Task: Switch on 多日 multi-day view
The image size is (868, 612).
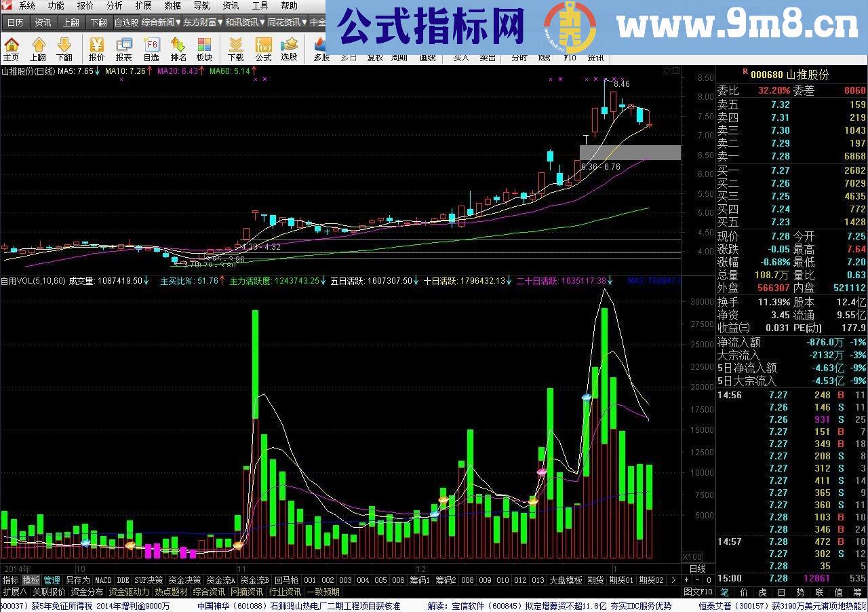Action: [x=349, y=58]
